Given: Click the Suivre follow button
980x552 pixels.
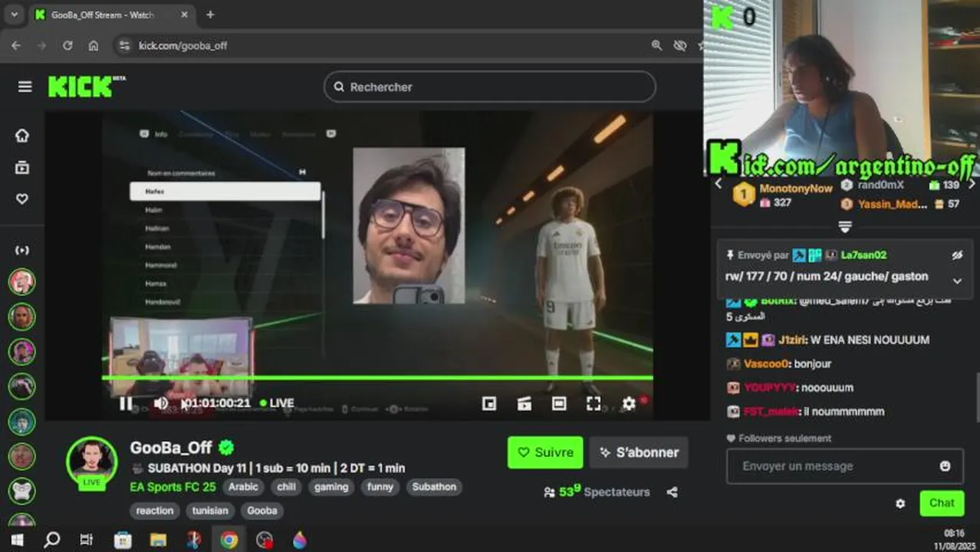Looking at the screenshot, I should click(545, 452).
